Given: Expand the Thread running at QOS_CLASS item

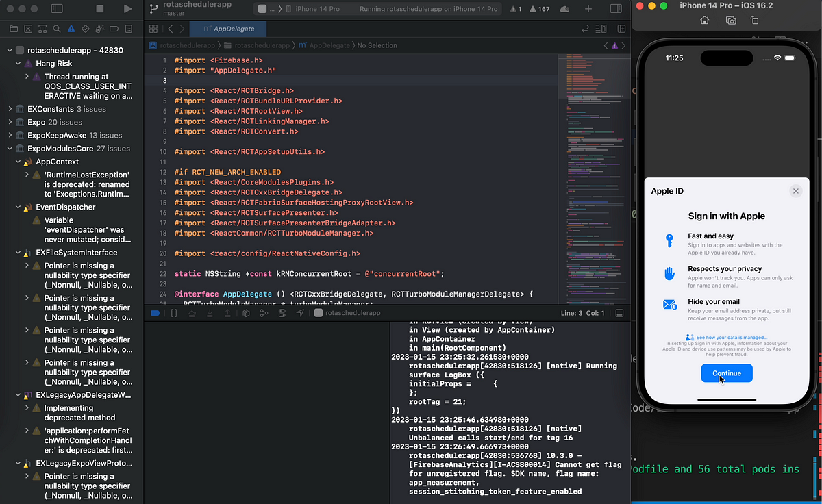Looking at the screenshot, I should pyautogui.click(x=27, y=77).
